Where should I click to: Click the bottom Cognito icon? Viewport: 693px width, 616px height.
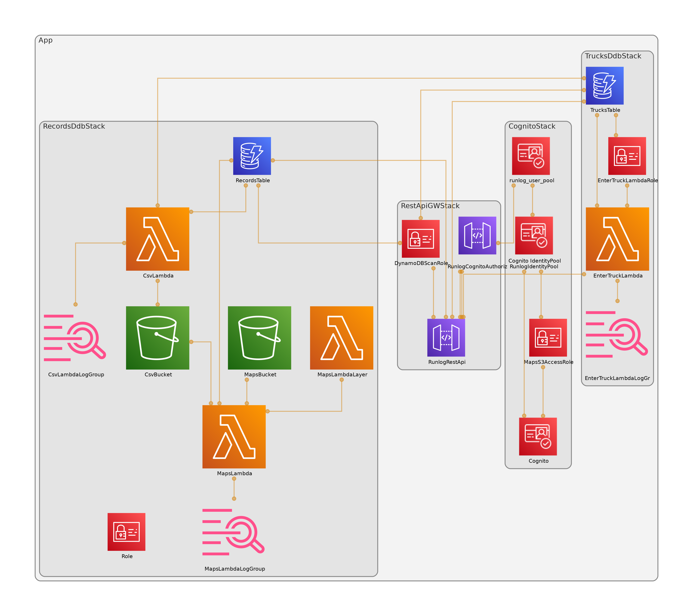[x=538, y=437]
